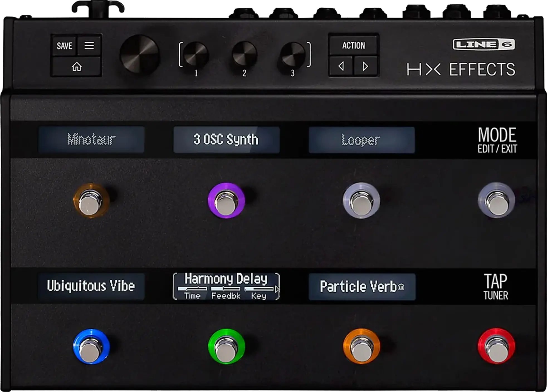
Task: Click the red TAP footswitch
Action: (x=497, y=346)
